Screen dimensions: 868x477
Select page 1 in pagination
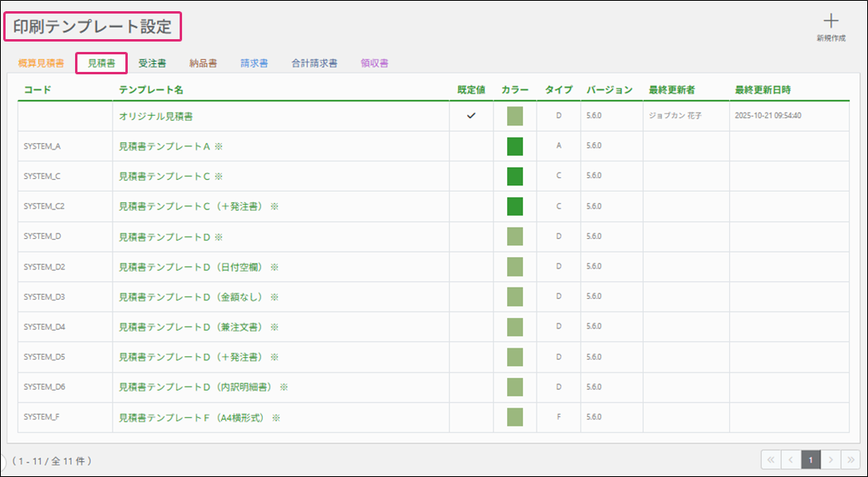click(811, 459)
